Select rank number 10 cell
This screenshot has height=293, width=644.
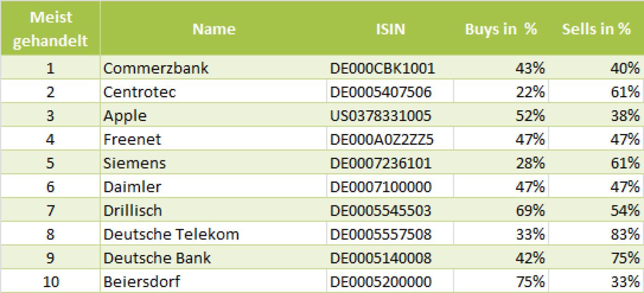click(x=50, y=282)
